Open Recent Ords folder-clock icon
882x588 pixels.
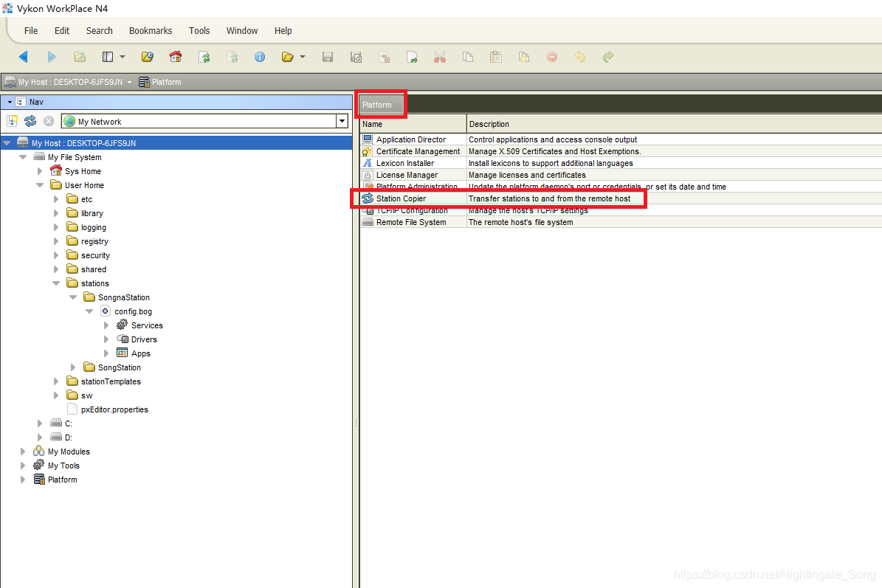148,57
